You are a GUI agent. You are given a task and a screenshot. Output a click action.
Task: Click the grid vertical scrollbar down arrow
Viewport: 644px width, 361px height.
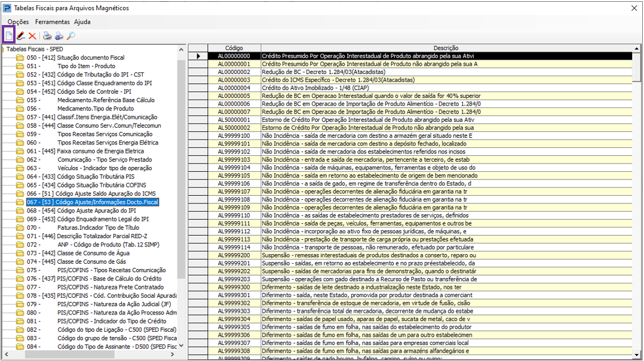pos(637,355)
